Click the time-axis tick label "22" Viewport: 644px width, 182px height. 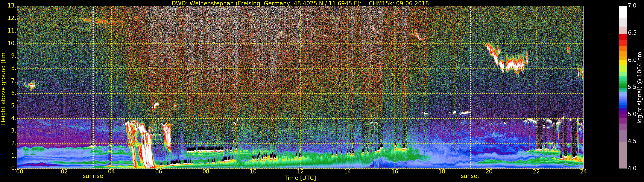536,171
